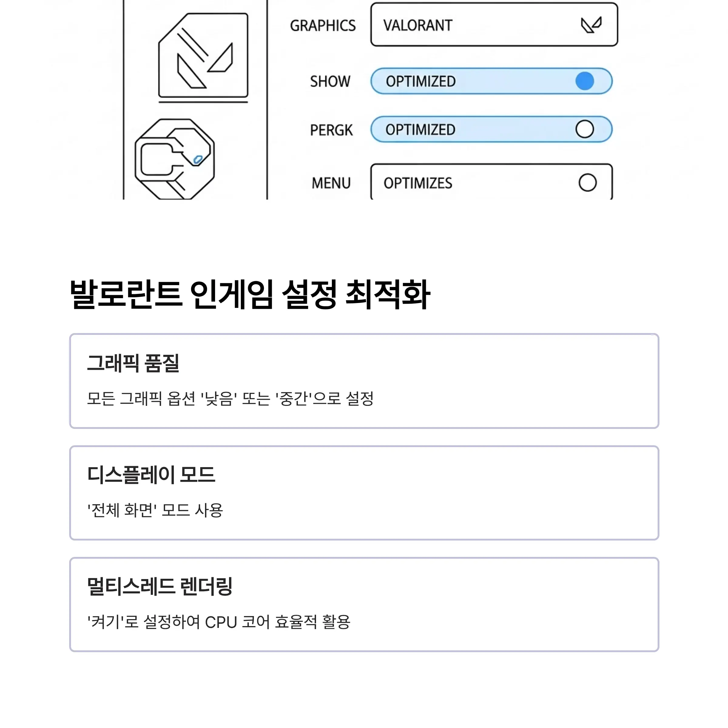
Task: Click the PERGK label
Action: [x=331, y=130]
